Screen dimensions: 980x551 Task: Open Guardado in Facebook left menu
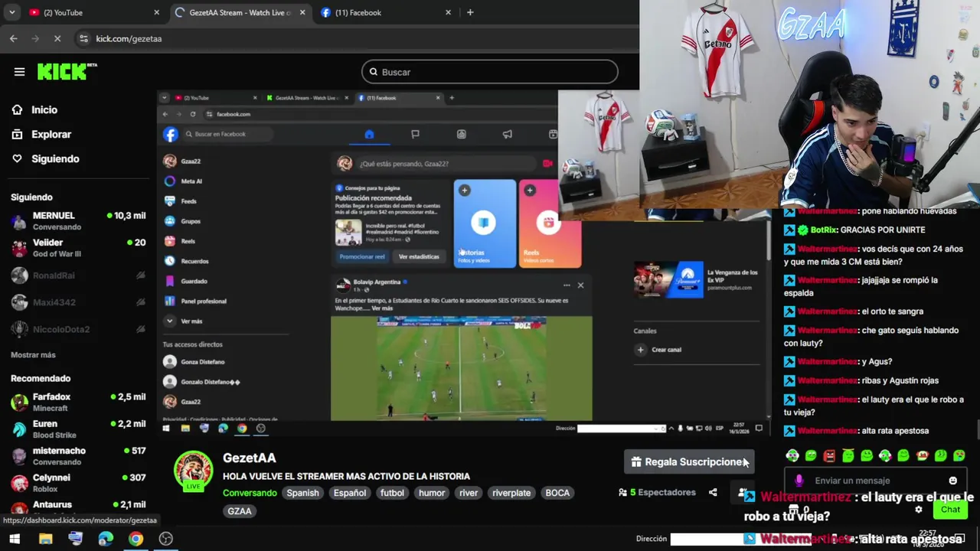coord(186,281)
